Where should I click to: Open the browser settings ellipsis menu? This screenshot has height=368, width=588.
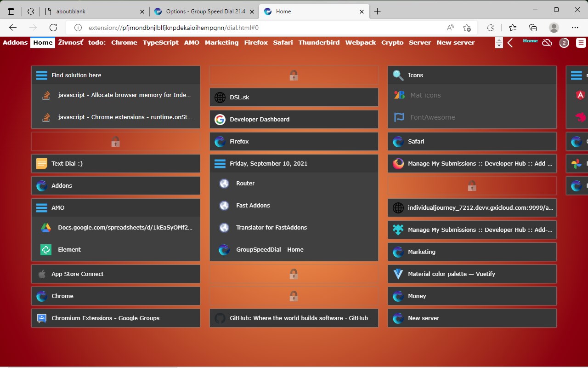[576, 28]
